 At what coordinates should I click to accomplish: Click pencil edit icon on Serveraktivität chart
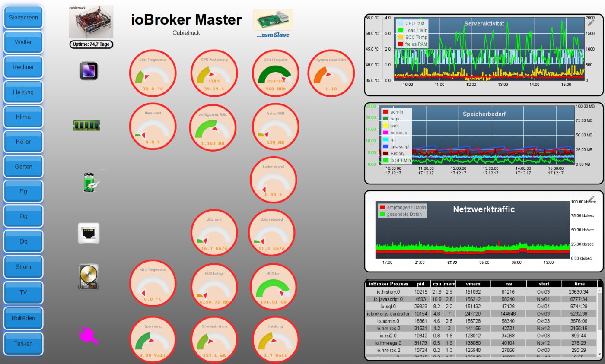591,23
